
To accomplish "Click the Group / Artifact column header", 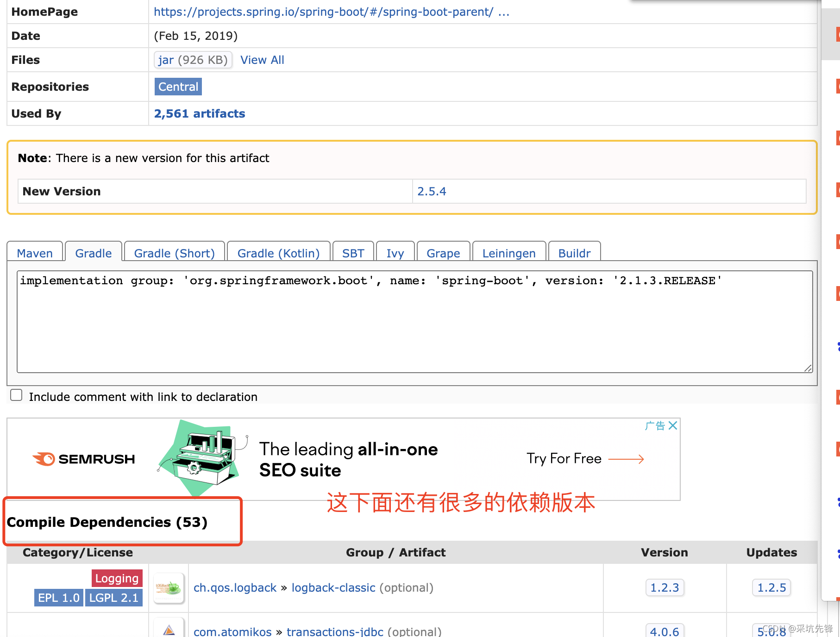I will (x=396, y=552).
